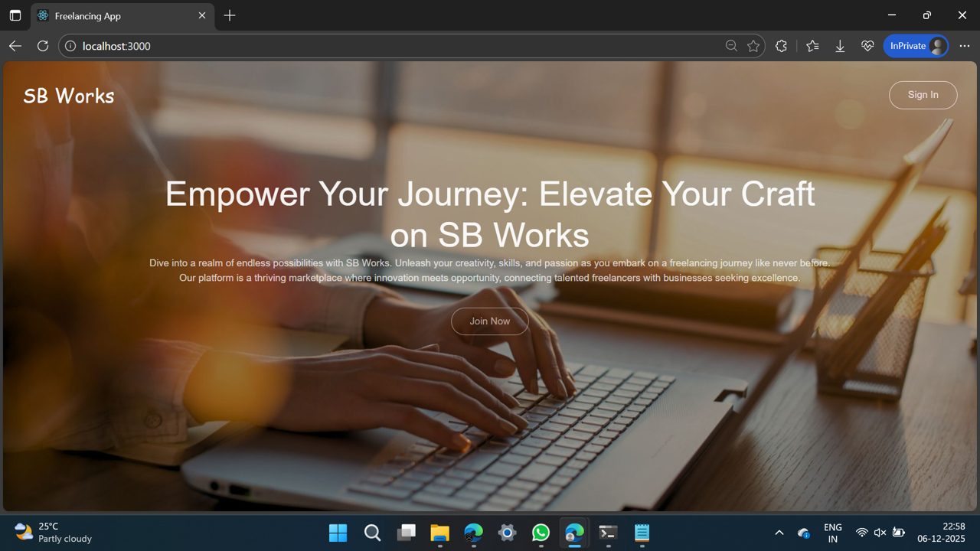Open a new browser tab
The height and width of the screenshot is (551, 980).
pyautogui.click(x=230, y=15)
